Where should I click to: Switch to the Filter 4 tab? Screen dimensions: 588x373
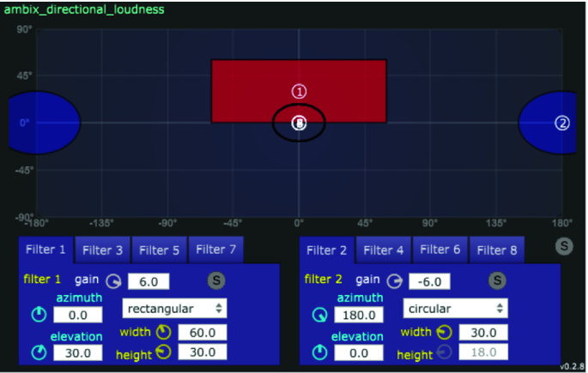pos(383,250)
